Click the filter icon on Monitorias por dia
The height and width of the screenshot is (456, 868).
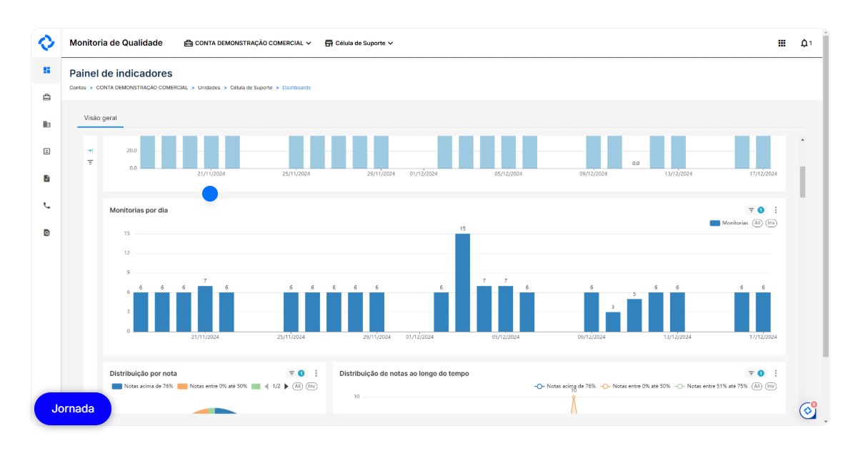click(752, 210)
